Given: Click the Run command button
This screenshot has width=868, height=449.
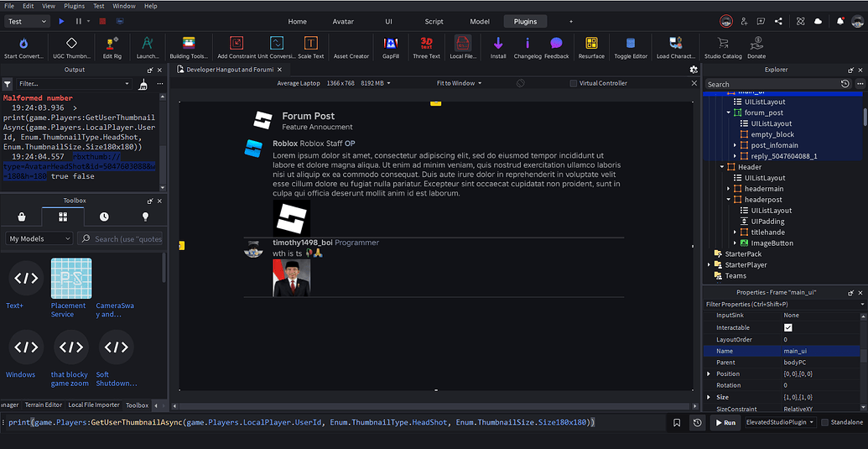Looking at the screenshot, I should (x=725, y=422).
